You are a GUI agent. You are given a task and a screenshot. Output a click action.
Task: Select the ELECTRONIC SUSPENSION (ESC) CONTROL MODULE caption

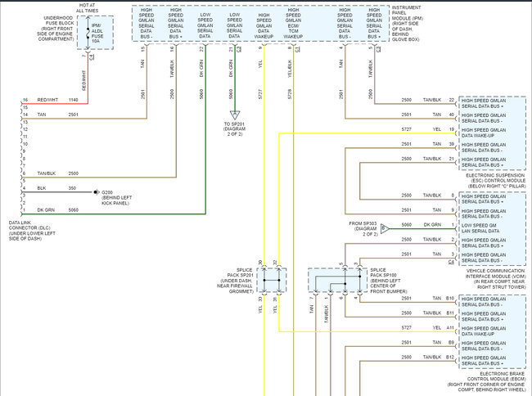click(x=496, y=181)
